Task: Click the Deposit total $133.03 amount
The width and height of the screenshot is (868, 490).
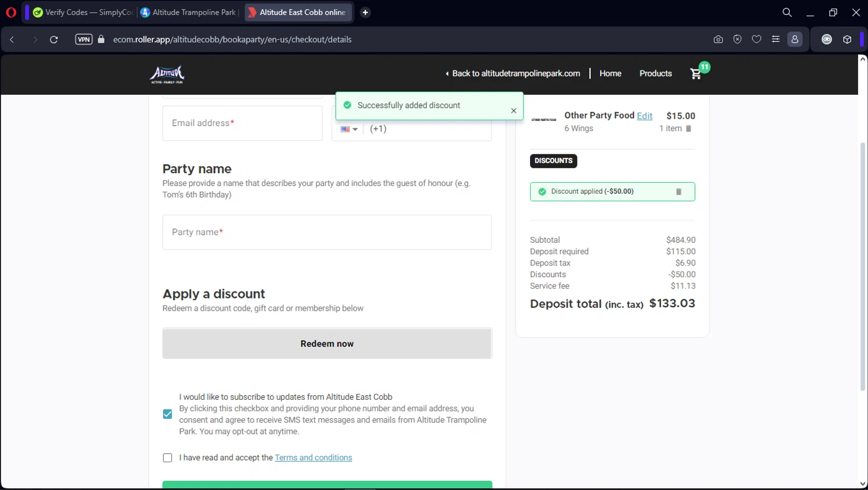Action: (672, 304)
